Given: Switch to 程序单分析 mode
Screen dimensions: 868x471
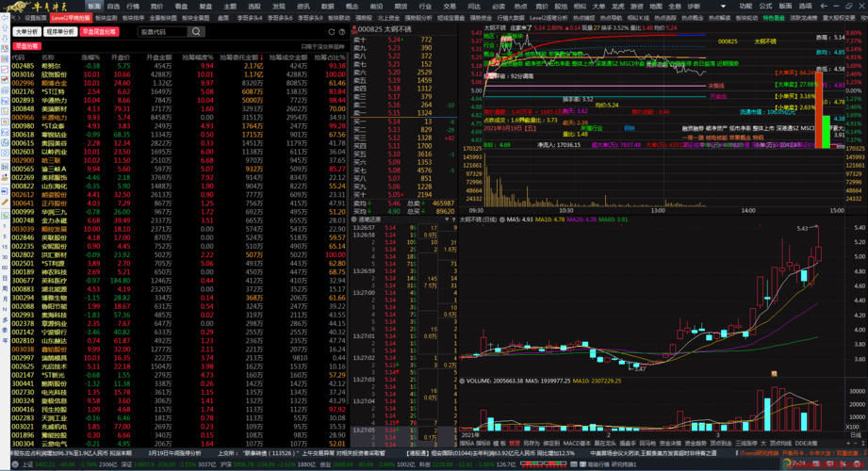Looking at the screenshot, I should (x=60, y=31).
